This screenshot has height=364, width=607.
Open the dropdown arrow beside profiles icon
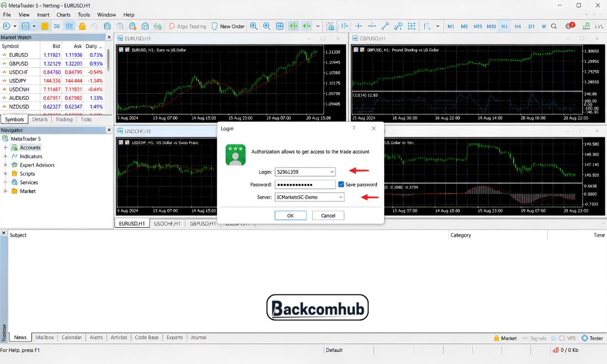point(34,26)
